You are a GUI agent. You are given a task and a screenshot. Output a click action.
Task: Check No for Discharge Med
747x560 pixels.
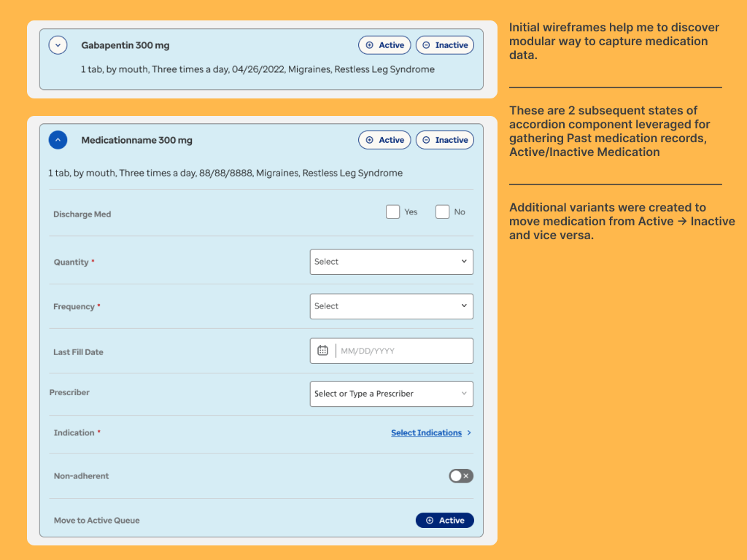(x=442, y=212)
